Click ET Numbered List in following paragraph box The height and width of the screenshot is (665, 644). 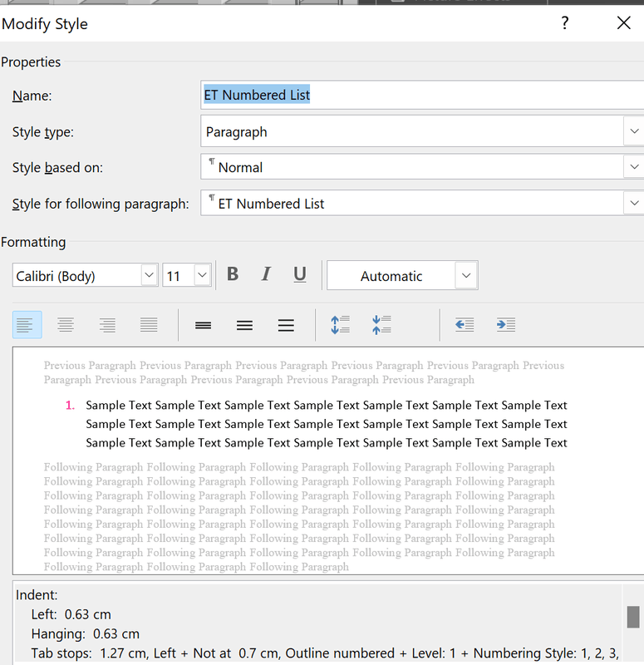272,204
